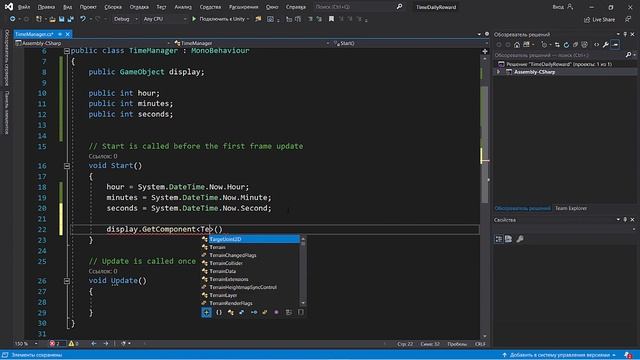Collapse the Start method outline
Screen dimensions: 640x360
tap(67, 166)
